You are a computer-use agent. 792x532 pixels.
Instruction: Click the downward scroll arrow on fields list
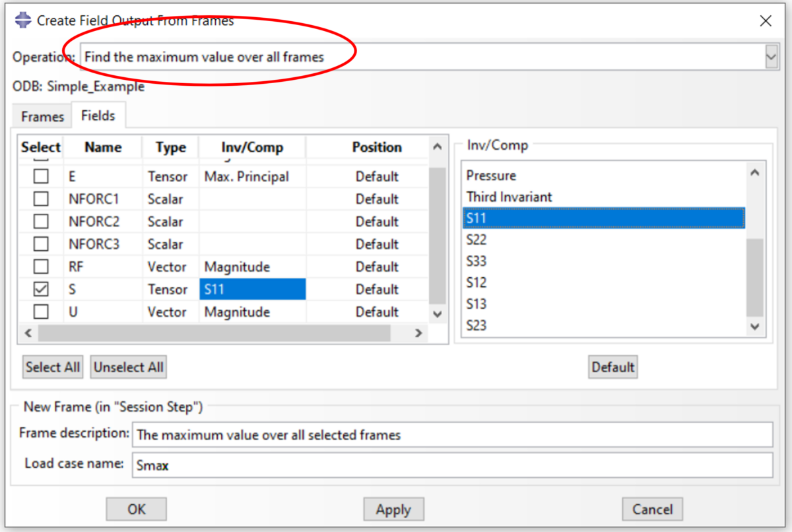[436, 315]
